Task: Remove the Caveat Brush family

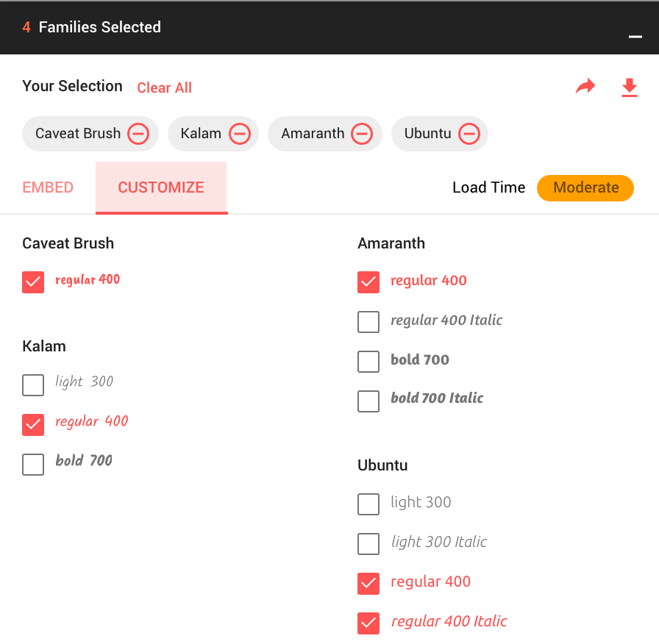Action: click(x=138, y=134)
